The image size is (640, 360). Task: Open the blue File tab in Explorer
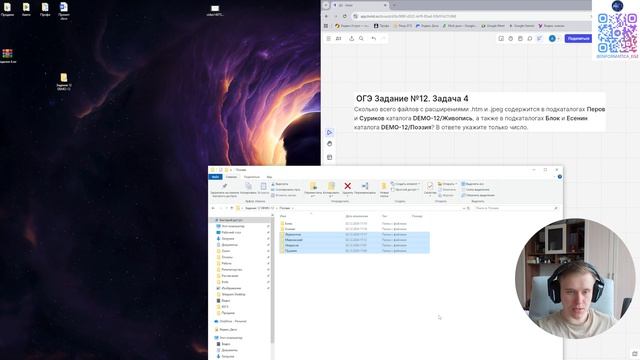pyautogui.click(x=215, y=177)
